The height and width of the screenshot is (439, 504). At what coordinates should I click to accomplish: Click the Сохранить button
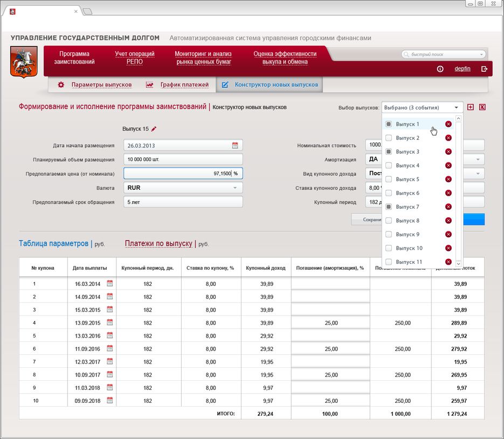pos(367,219)
